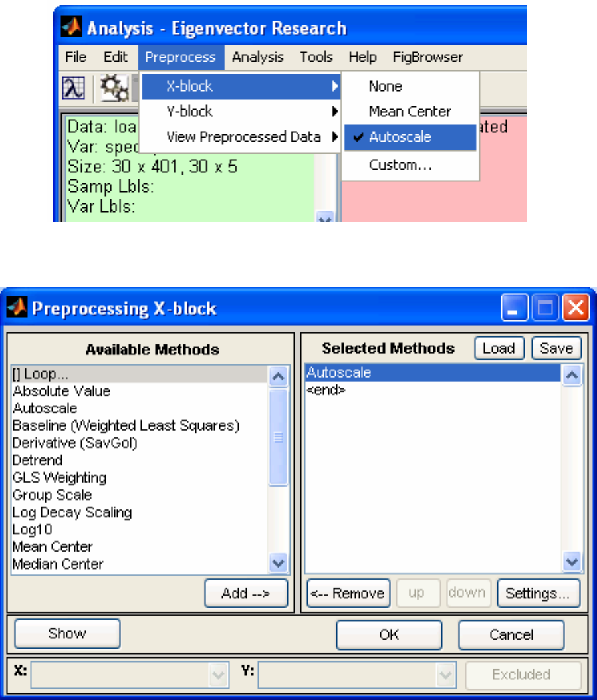This screenshot has width=597, height=700.
Task: Expand View Preprocessed Data submenu
Action: point(241,136)
